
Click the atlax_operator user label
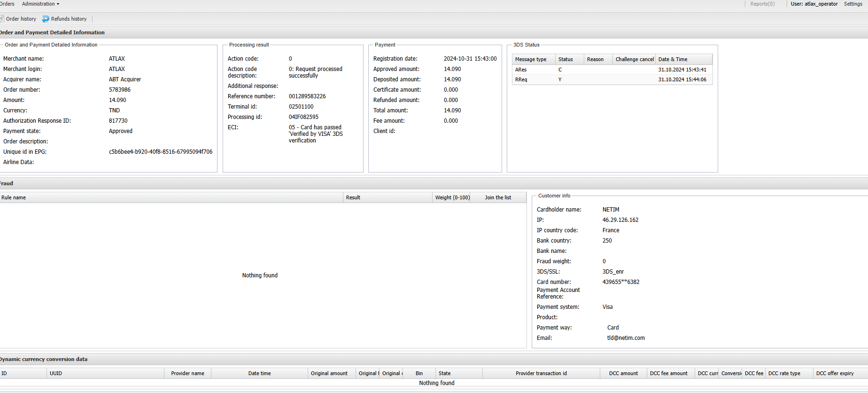click(814, 4)
